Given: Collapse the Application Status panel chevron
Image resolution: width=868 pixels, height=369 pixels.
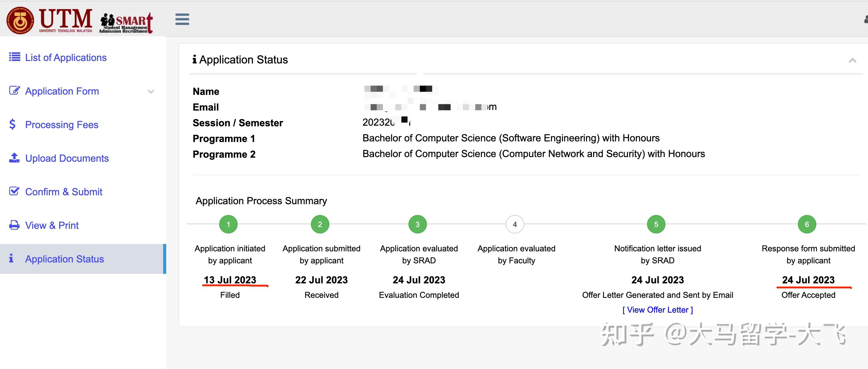Looking at the screenshot, I should [852, 60].
